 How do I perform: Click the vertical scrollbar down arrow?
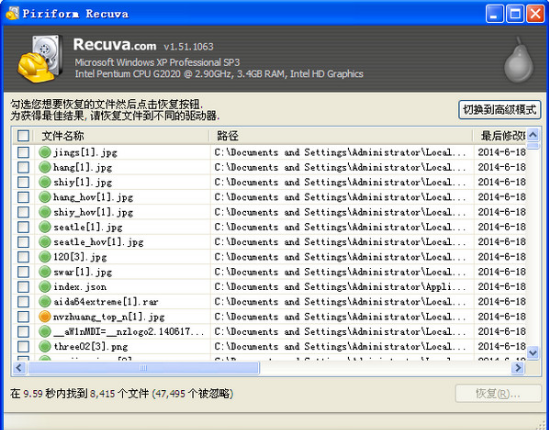533,352
